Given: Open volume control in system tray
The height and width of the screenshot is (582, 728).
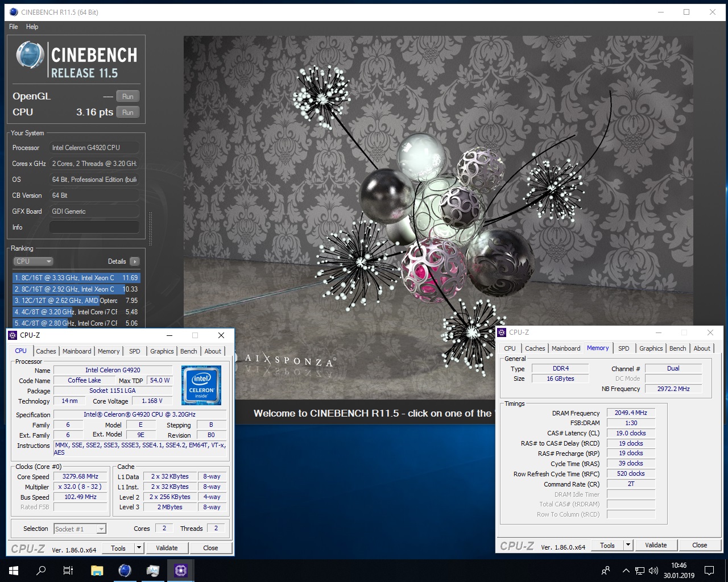Looking at the screenshot, I should click(x=653, y=571).
